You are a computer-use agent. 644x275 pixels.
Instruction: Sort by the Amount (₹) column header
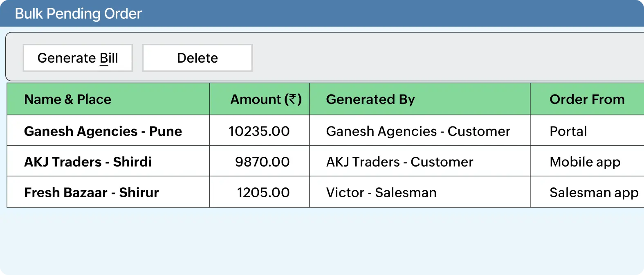pyautogui.click(x=266, y=99)
